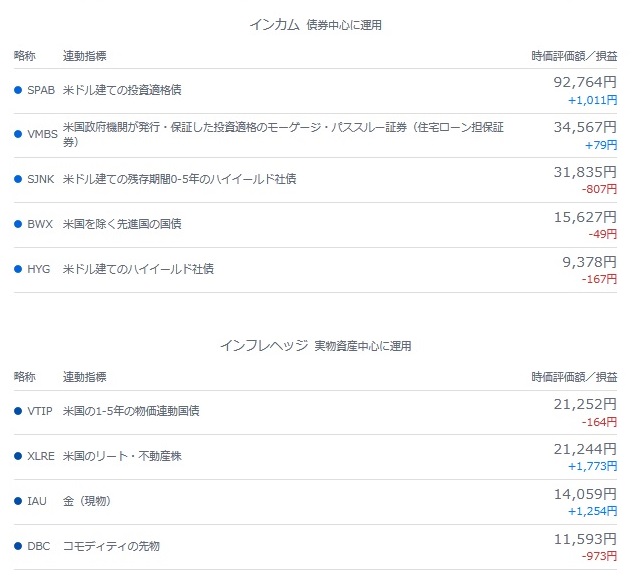This screenshot has width=634, height=584.
Task: Click the blue dot beside BWX
Action: click(x=18, y=224)
